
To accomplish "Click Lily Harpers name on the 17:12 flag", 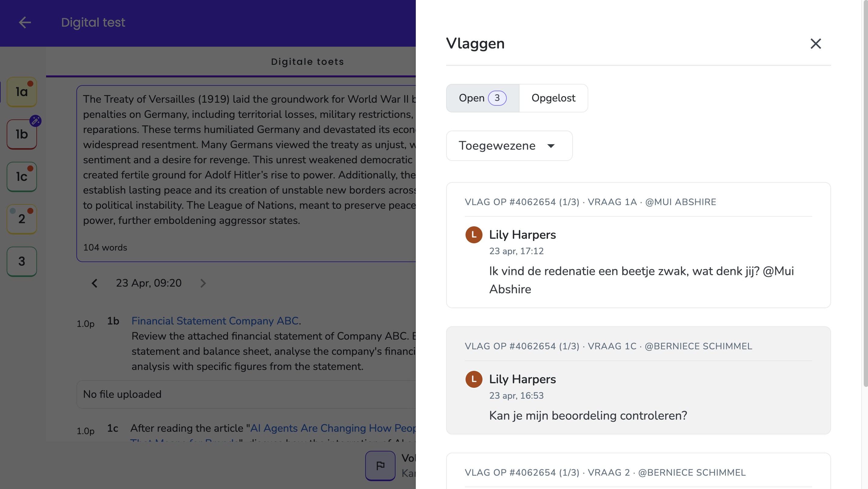I will tap(522, 235).
